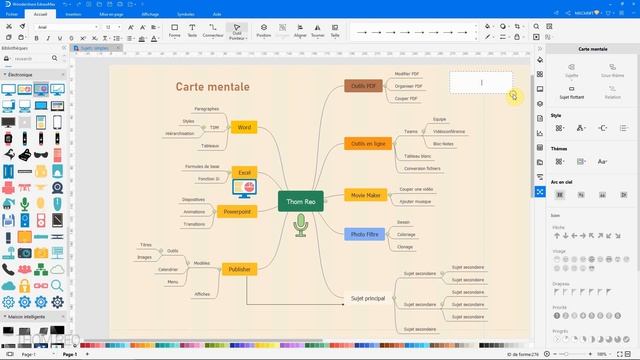Screen dimensions: 640x360
Task: Insert the priority 1 mark icon
Action: 557,316
